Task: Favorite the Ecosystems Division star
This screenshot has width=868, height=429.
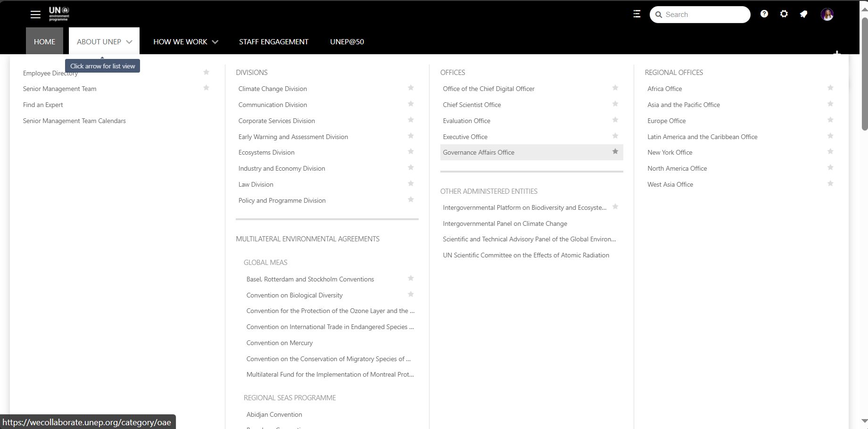Action: click(411, 151)
